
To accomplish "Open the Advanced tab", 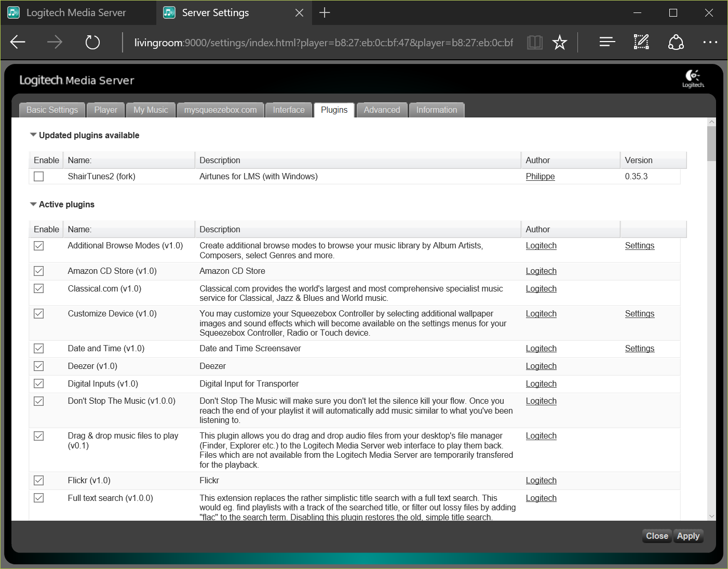I will 382,110.
